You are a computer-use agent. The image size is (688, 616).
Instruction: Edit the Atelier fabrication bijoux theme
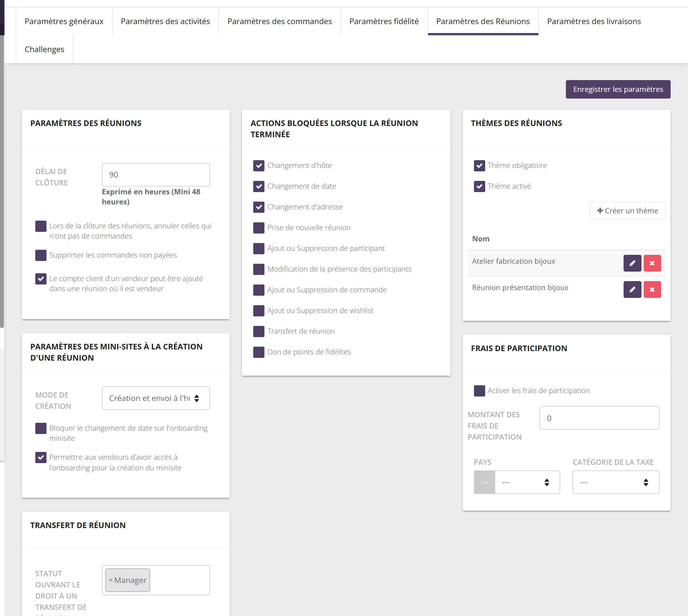point(632,263)
